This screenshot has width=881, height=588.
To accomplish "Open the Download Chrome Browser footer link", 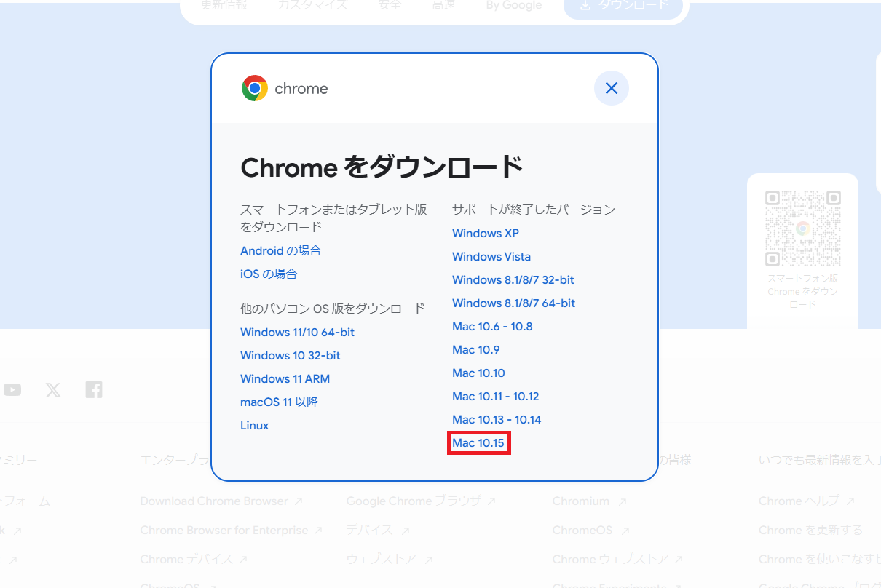I will pyautogui.click(x=221, y=501).
